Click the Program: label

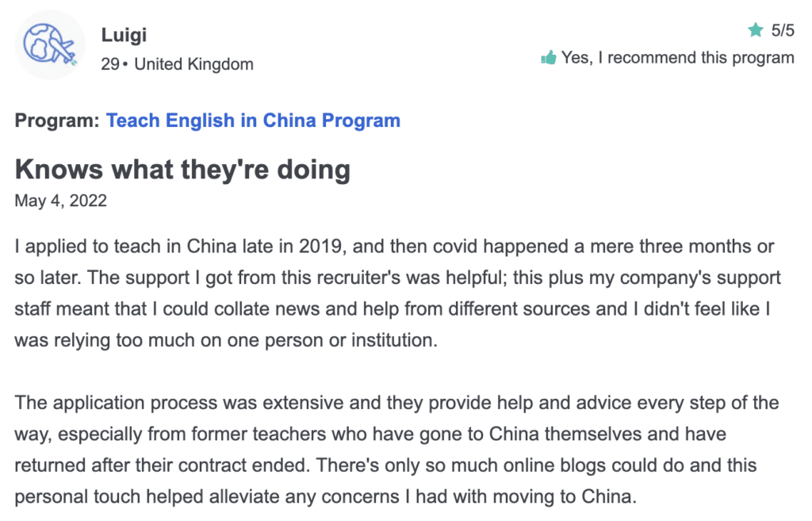(x=57, y=121)
